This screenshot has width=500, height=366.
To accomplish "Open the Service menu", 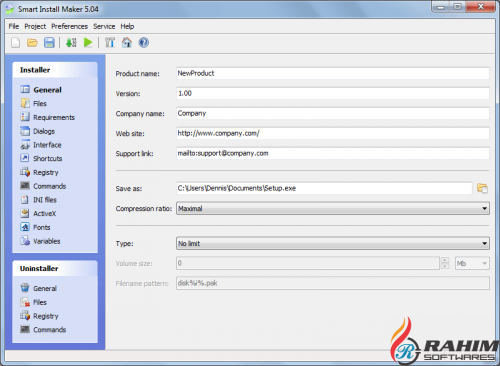I will [104, 26].
